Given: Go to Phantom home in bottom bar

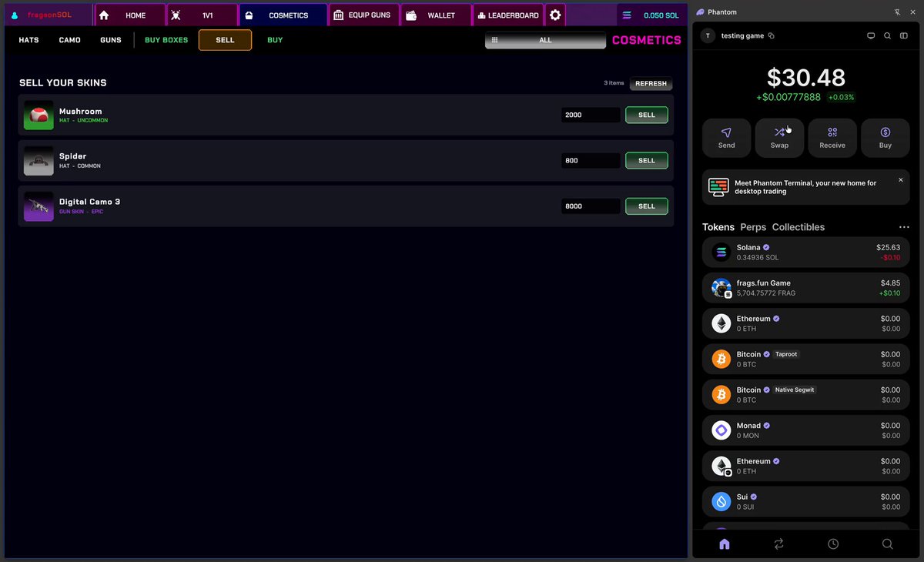Looking at the screenshot, I should tap(725, 544).
